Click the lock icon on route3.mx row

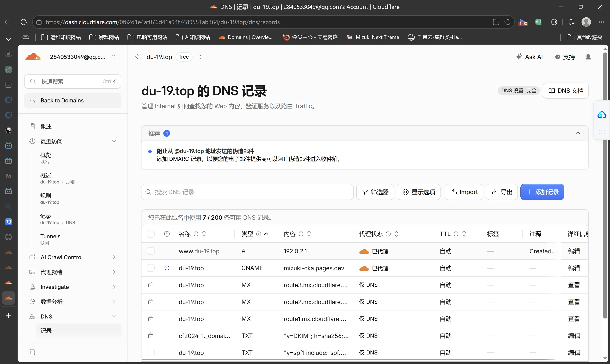(151, 284)
